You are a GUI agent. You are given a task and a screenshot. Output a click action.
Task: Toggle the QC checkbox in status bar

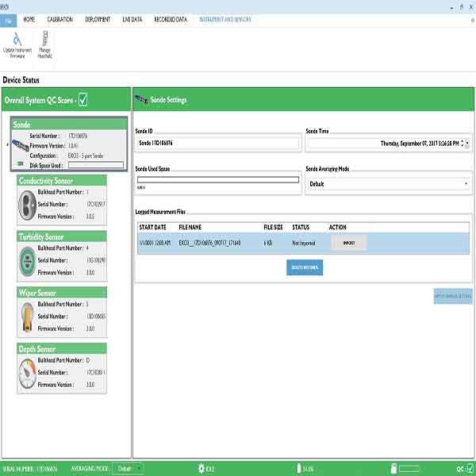pos(470,468)
